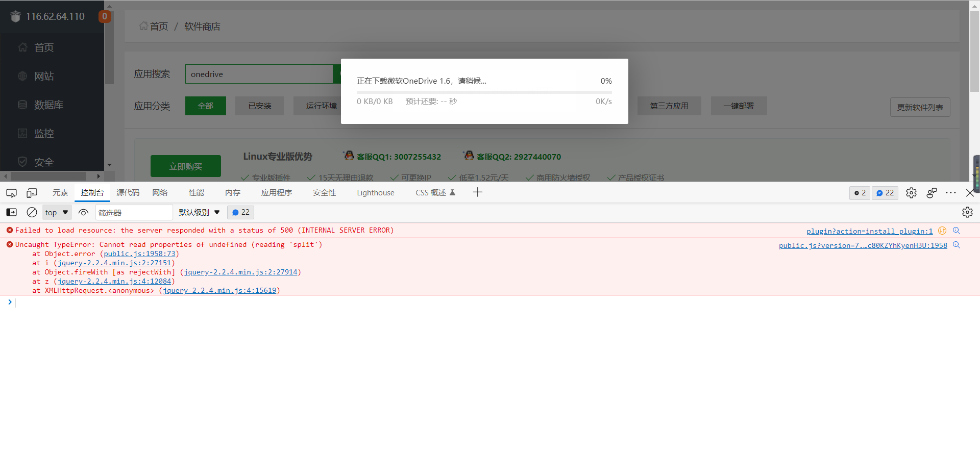Click the OneDrive download progress bar
The height and width of the screenshot is (455, 980).
click(484, 92)
